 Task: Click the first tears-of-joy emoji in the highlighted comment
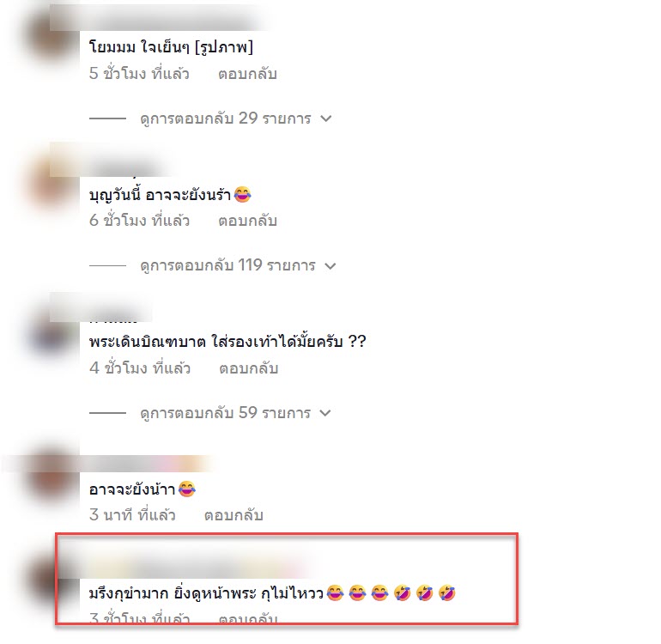(x=335, y=593)
